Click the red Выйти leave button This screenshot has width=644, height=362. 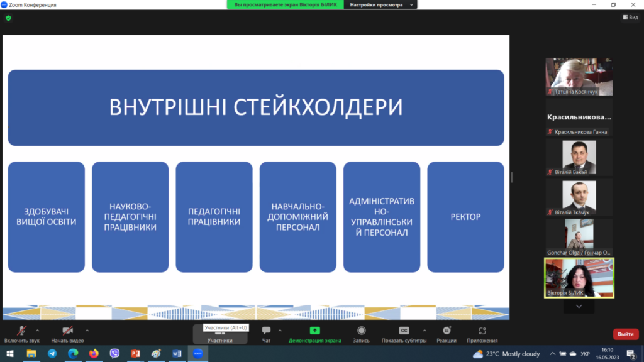[x=625, y=334]
